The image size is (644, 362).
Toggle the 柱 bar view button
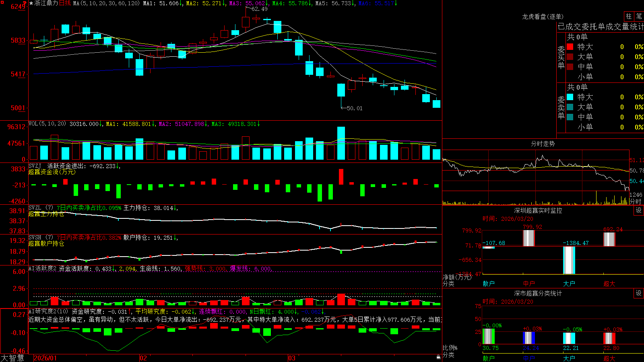(x=629, y=16)
